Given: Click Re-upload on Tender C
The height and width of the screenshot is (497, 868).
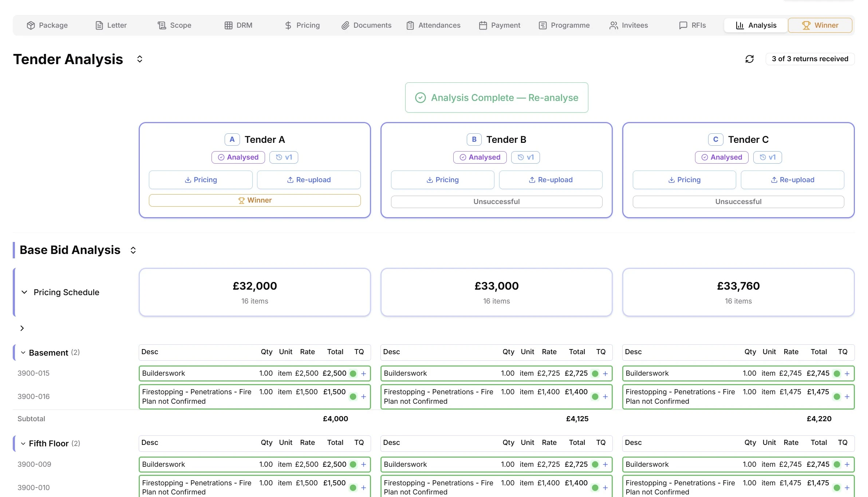Looking at the screenshot, I should [x=793, y=180].
